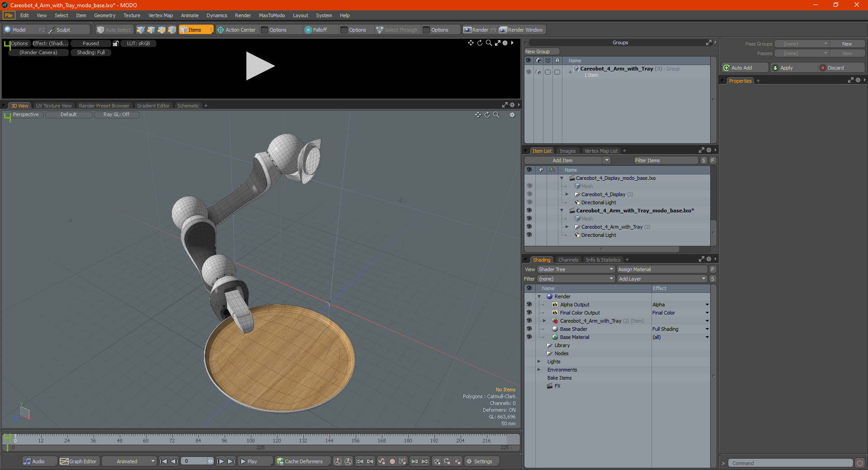
Task: Click the Sculpt mode button
Action: tap(68, 30)
